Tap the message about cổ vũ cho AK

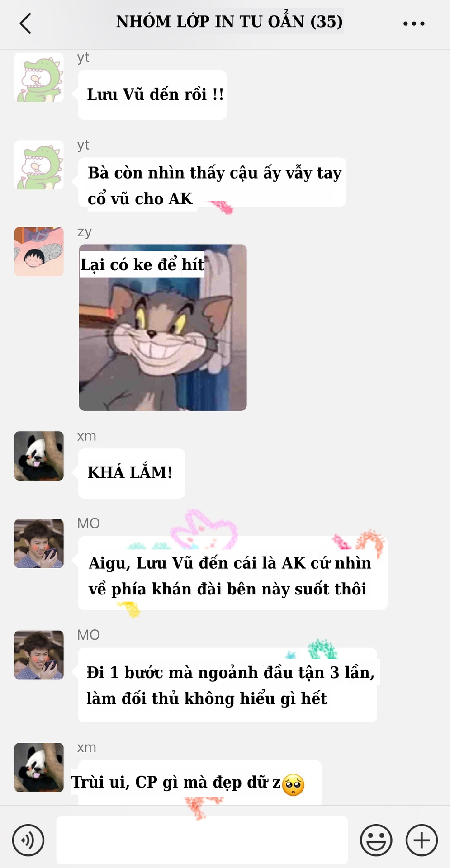[212, 183]
